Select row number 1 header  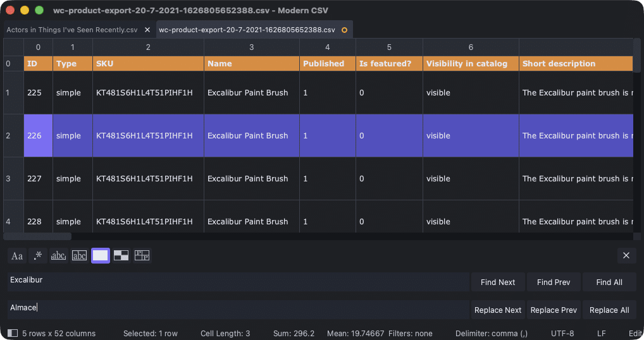coord(13,93)
